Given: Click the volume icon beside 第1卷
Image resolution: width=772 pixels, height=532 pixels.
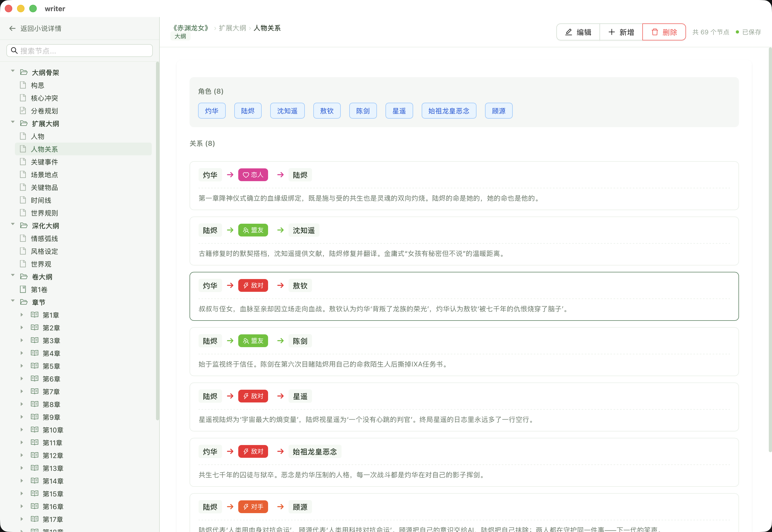Looking at the screenshot, I should tap(23, 289).
